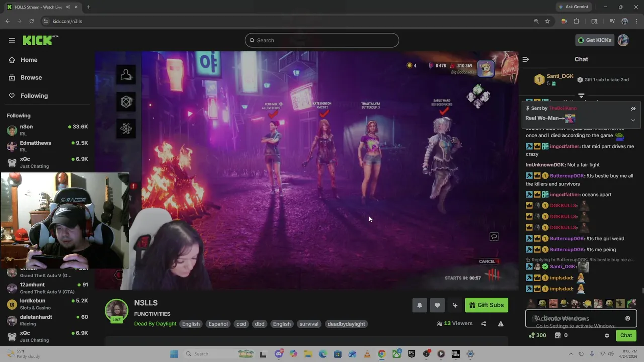Open a new browser tab
Viewport: 644px width, 362px height.
point(89,7)
